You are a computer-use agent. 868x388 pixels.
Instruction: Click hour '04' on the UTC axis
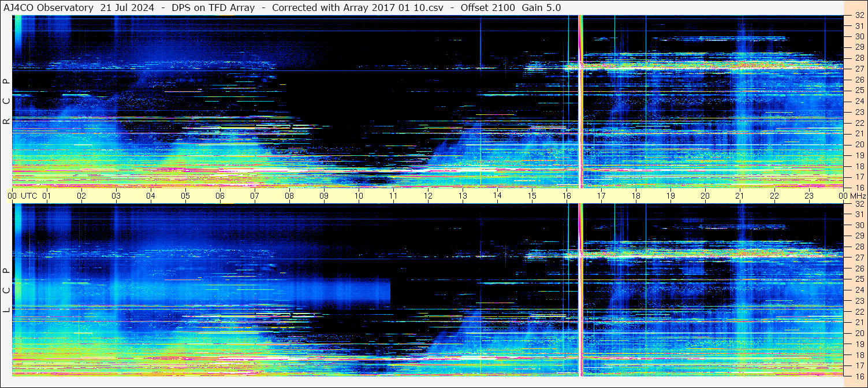[151, 196]
